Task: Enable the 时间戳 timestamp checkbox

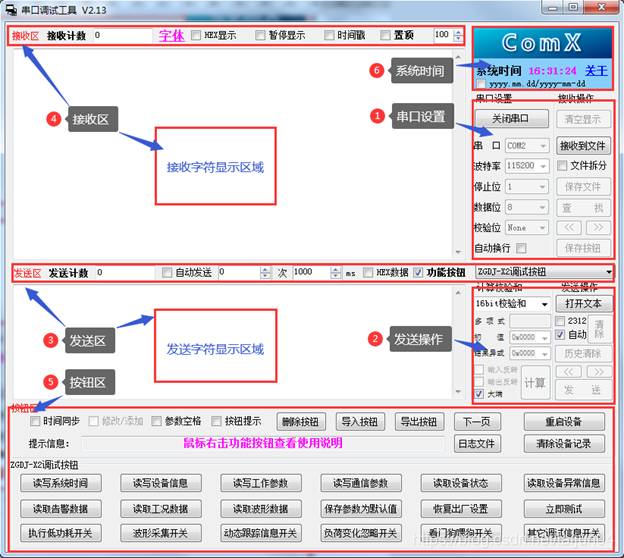Action: pyautogui.click(x=329, y=35)
